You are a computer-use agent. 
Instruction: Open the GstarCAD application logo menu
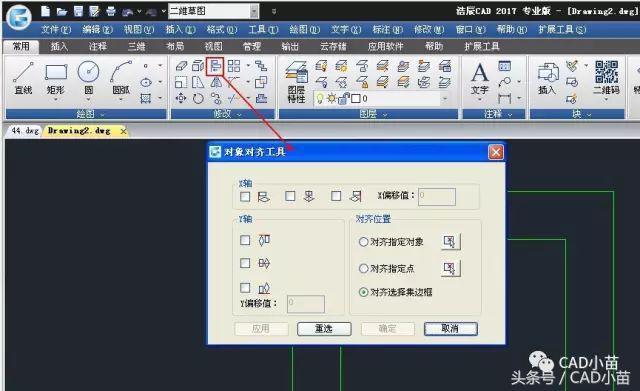(19, 17)
